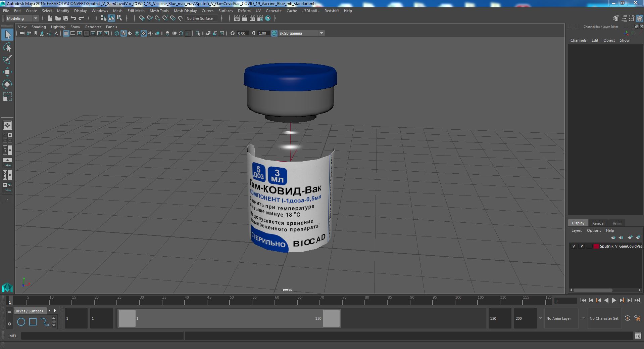The image size is (644, 349).
Task: Enable snap to curves
Action: tap(150, 18)
